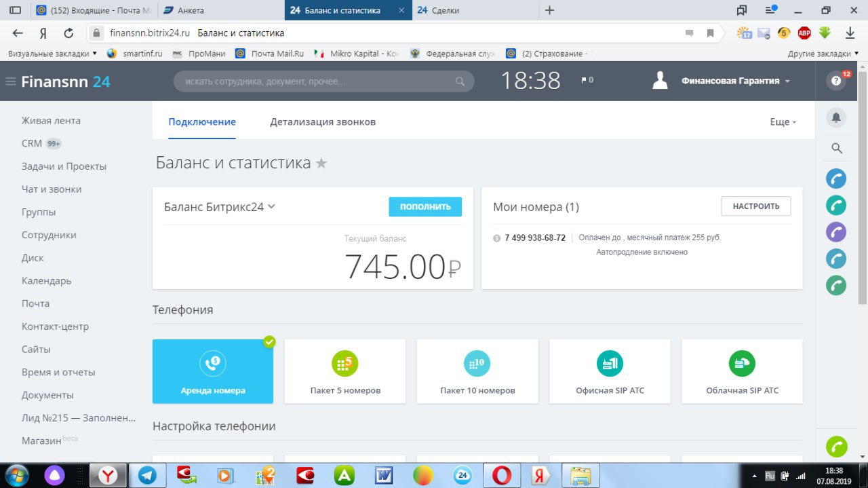The height and width of the screenshot is (488, 868).
Task: Open Календарь in the left menu
Action: tap(46, 280)
